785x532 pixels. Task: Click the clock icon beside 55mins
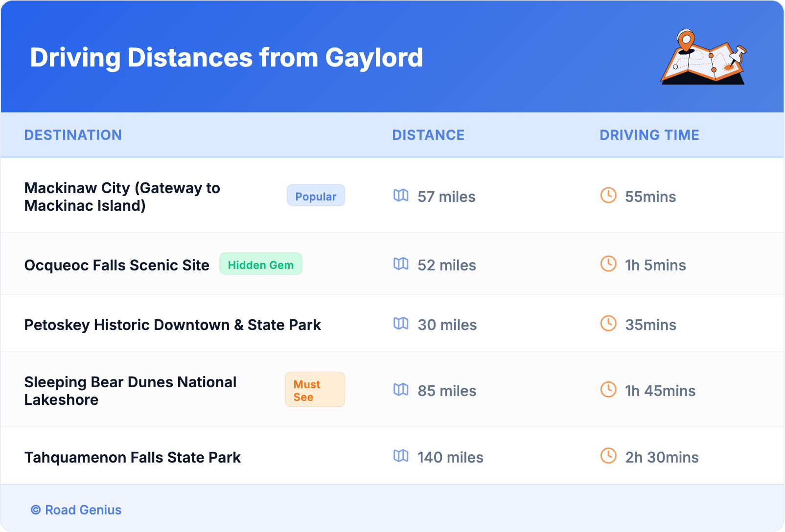(x=608, y=196)
